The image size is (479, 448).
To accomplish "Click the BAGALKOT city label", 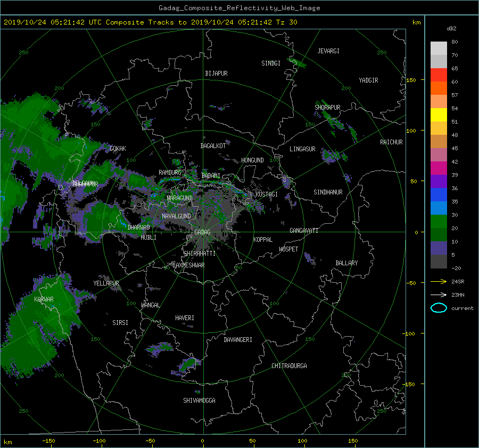I will [x=213, y=146].
